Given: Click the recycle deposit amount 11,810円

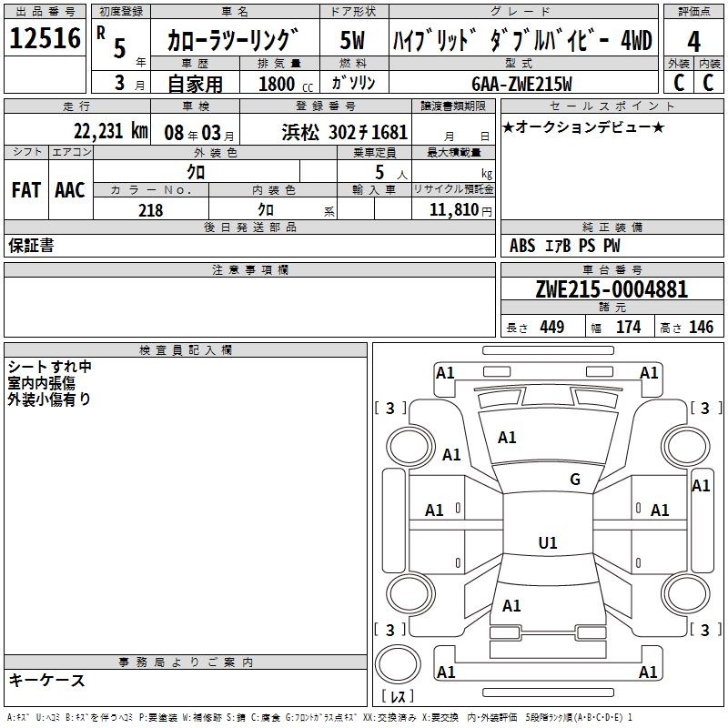Looking at the screenshot, I should [460, 210].
